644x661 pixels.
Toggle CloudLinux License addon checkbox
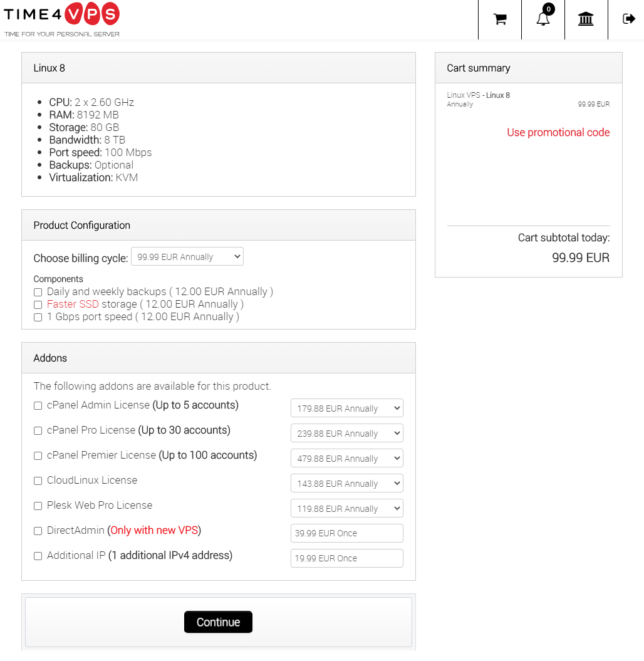38,481
